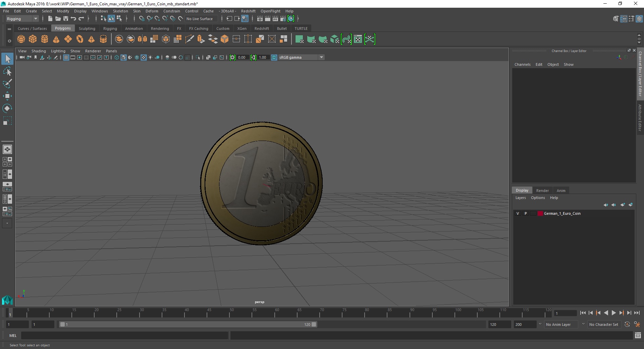Go to the start of playback range

(x=583, y=313)
